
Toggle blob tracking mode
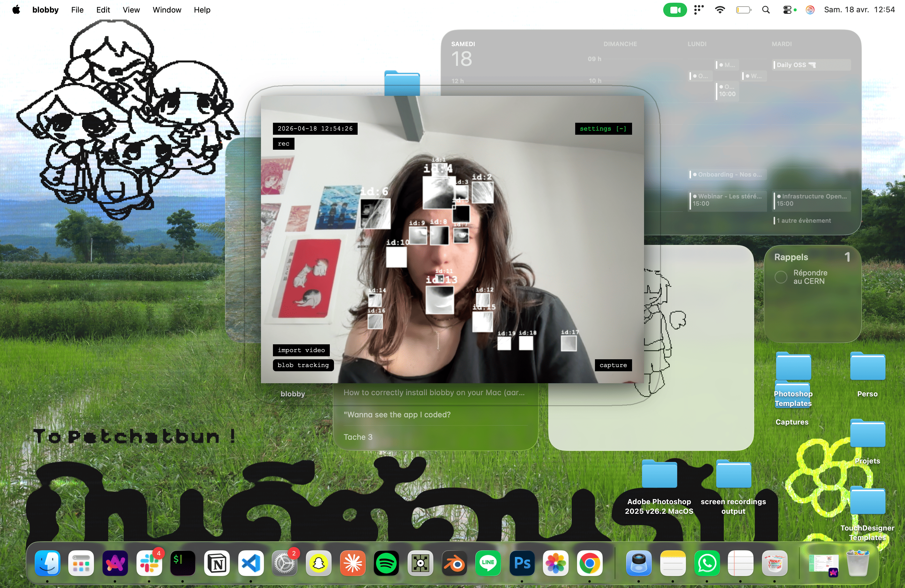coord(303,365)
